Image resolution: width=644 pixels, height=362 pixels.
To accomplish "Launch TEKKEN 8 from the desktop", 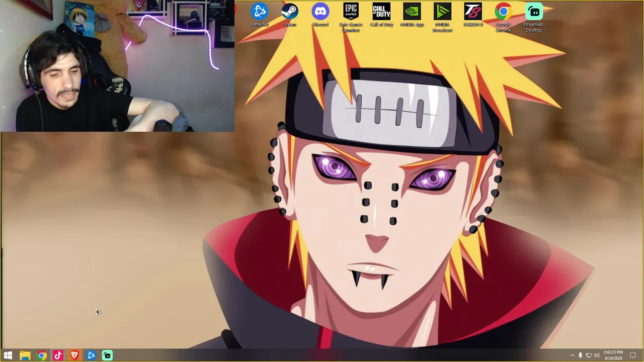I will click(x=473, y=15).
